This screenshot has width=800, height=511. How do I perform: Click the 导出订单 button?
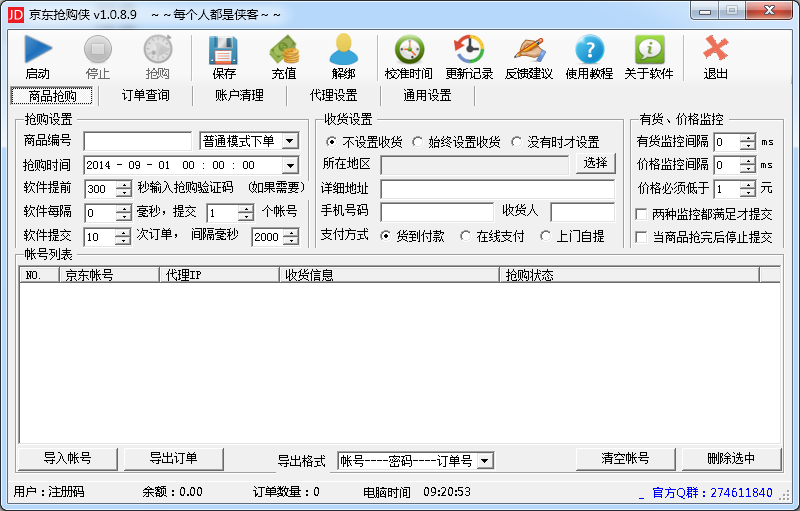point(173,458)
